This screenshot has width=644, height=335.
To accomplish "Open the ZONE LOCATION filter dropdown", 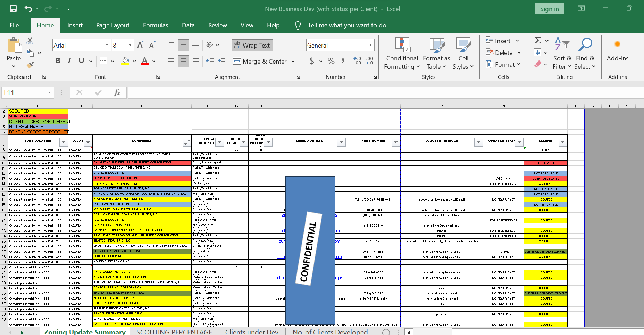I will (64, 142).
